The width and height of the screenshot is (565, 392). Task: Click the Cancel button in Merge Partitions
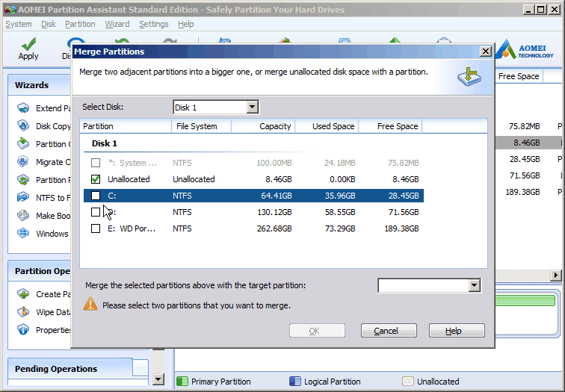tap(389, 331)
